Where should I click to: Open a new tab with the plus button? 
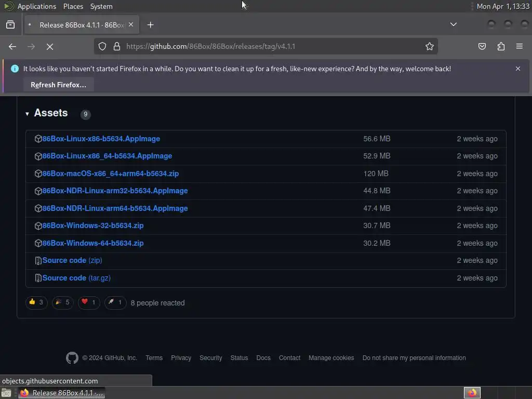pos(150,25)
